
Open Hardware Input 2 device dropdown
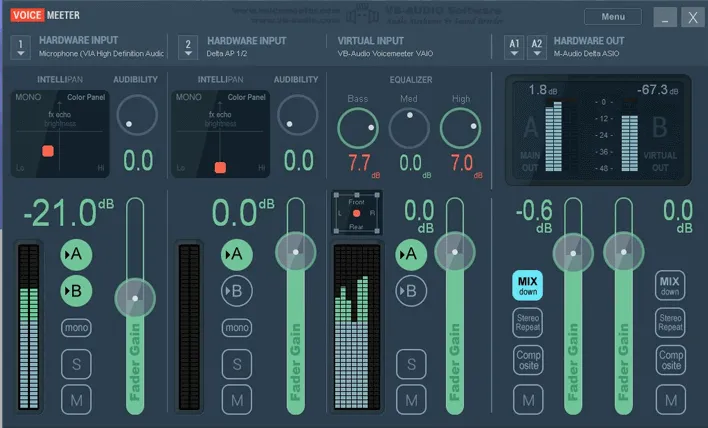tap(188, 47)
